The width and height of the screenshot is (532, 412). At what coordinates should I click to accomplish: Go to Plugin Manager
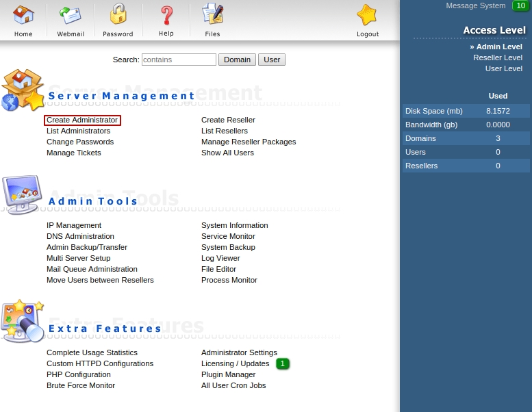228,374
